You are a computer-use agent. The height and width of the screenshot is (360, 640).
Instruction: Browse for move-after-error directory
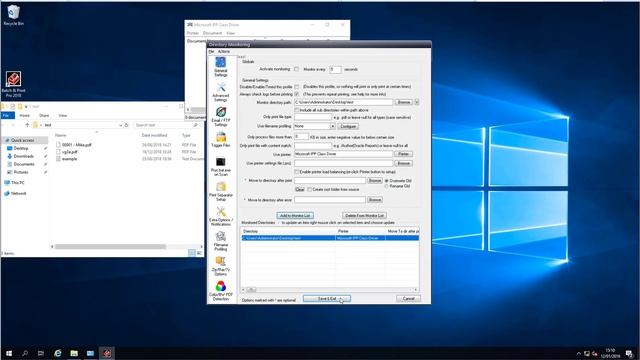click(x=375, y=200)
